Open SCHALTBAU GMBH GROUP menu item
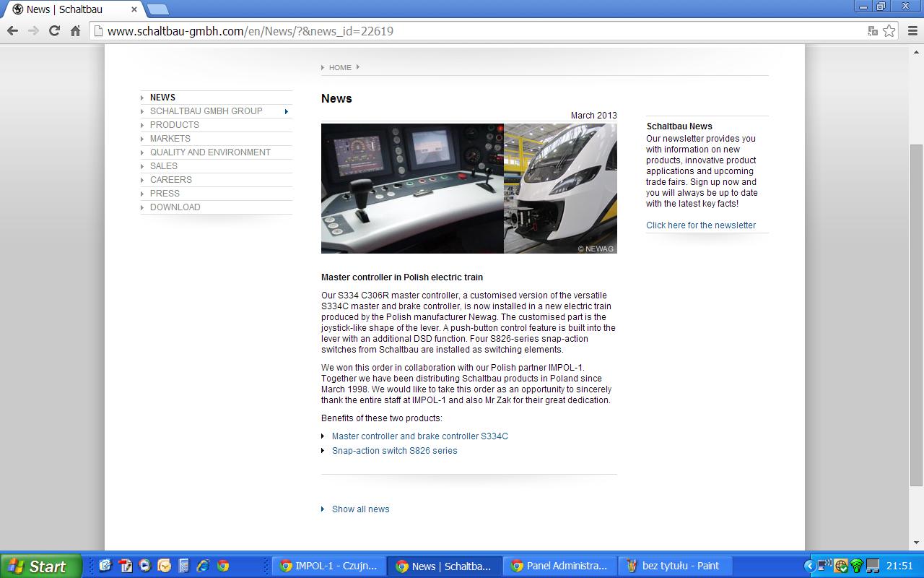The width and height of the screenshot is (924, 578). point(206,111)
